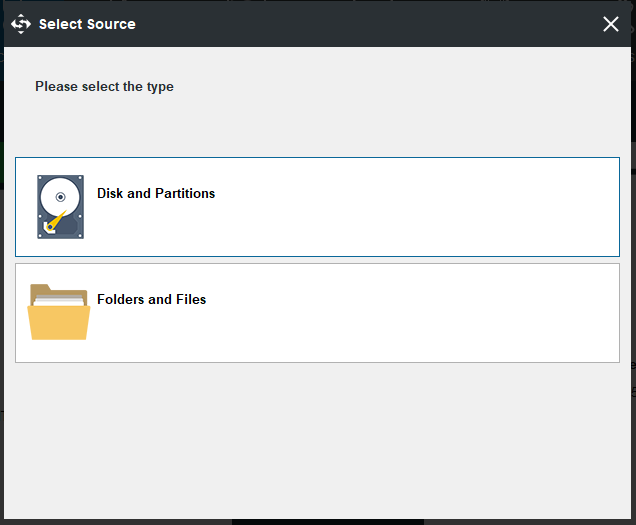Screen dimensions: 636x525
Task: Close the Select Source dialog
Action: pyautogui.click(x=611, y=24)
